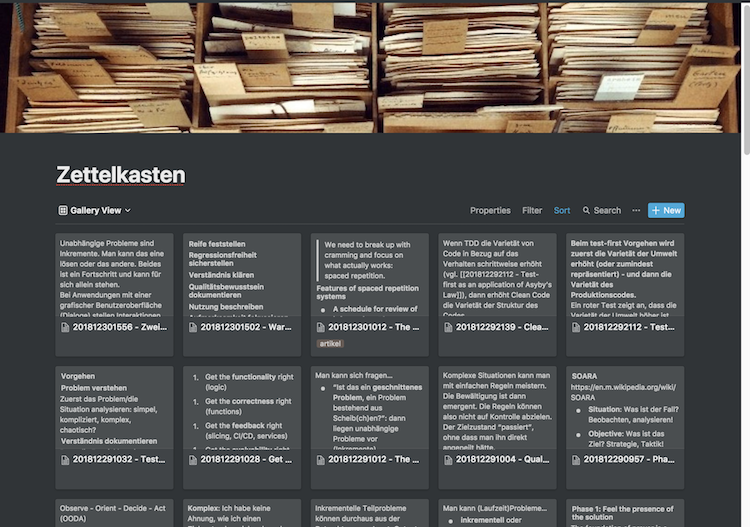This screenshot has width=750, height=527.
Task: Create a new card with New button
Action: point(666,210)
